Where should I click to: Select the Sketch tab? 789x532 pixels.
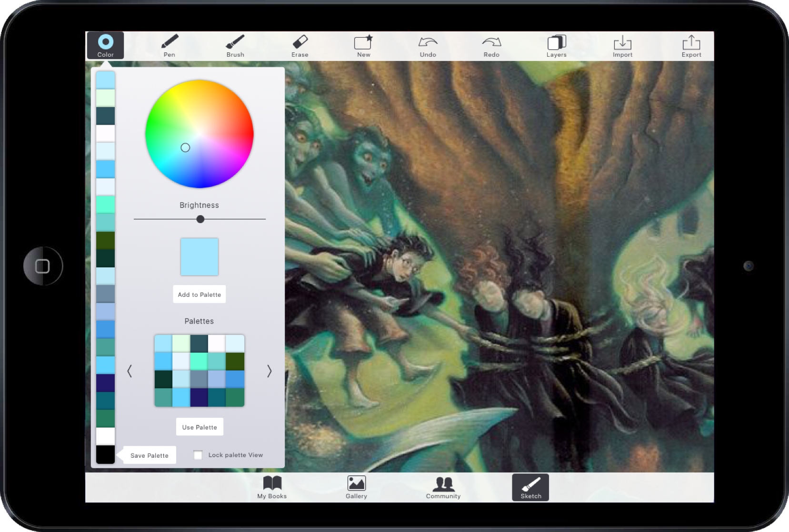point(530,487)
